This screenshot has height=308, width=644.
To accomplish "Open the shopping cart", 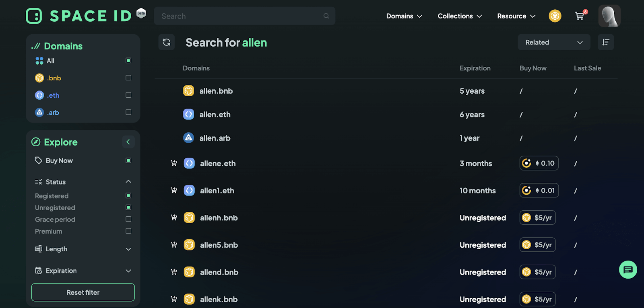I will [x=580, y=16].
